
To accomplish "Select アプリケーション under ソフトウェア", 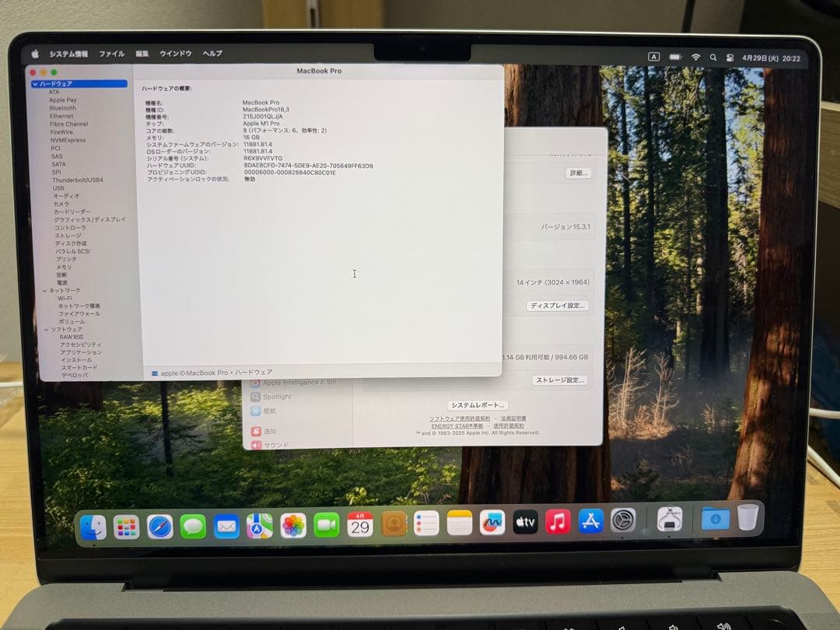I will point(81,352).
